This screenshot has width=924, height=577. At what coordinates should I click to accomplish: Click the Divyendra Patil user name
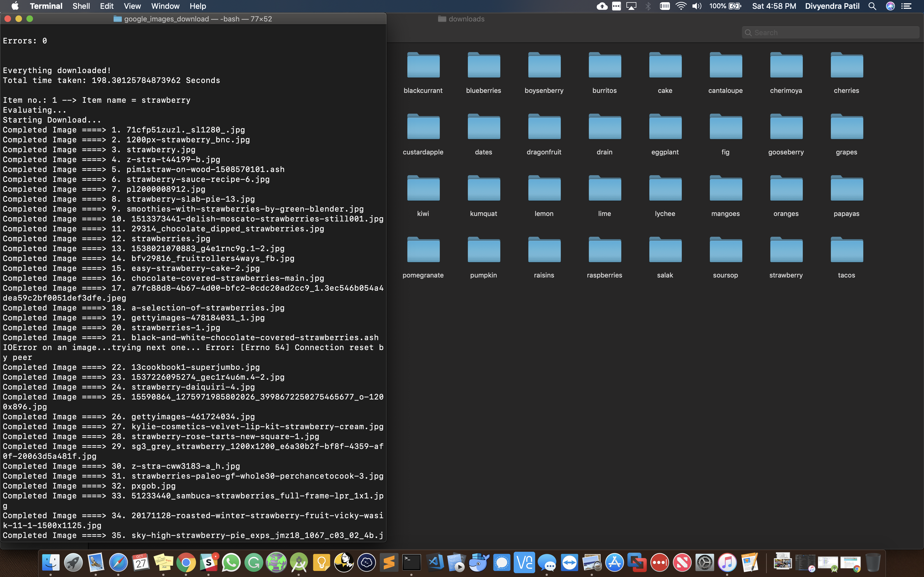click(832, 6)
